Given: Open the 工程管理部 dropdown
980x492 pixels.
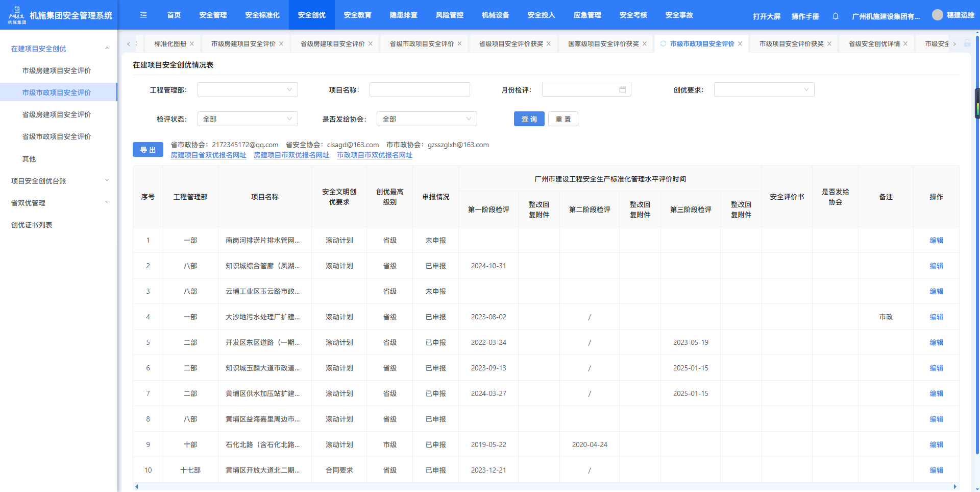Looking at the screenshot, I should (248, 90).
